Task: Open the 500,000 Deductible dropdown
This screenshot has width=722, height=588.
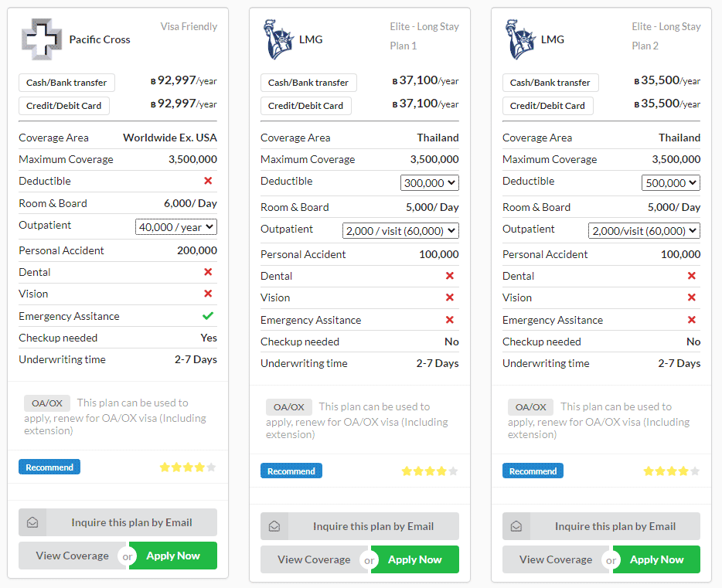Action: click(671, 182)
